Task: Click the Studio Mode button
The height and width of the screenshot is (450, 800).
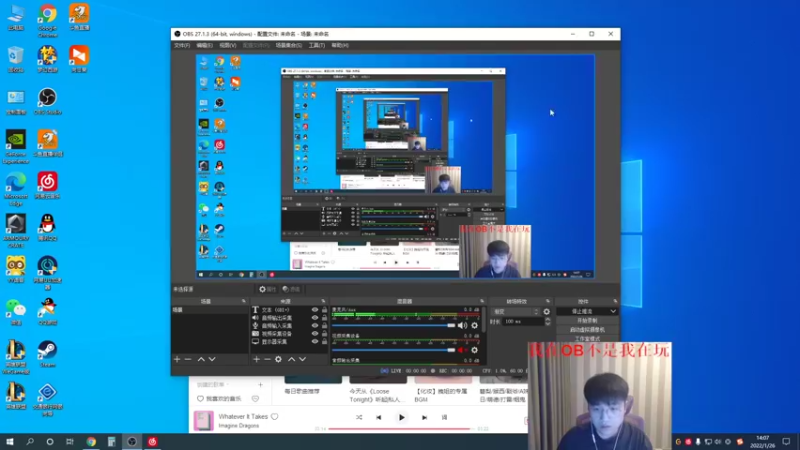Action: [x=587, y=339]
